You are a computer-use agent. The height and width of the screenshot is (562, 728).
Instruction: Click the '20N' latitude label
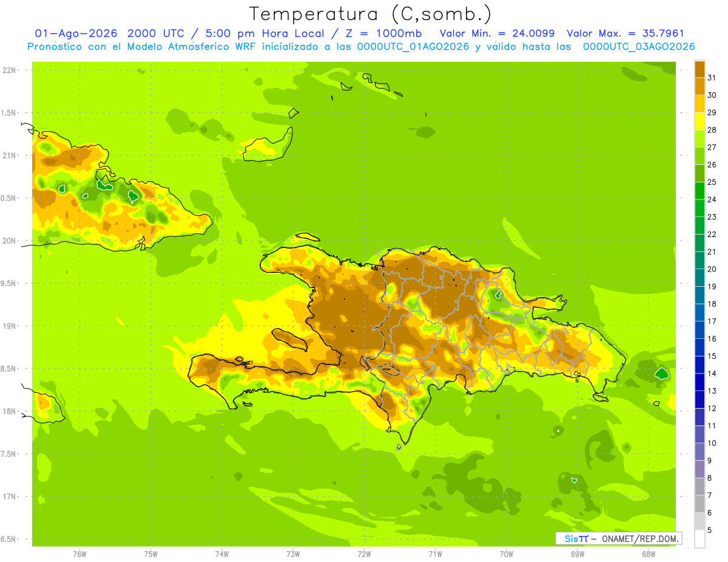[x=10, y=241]
